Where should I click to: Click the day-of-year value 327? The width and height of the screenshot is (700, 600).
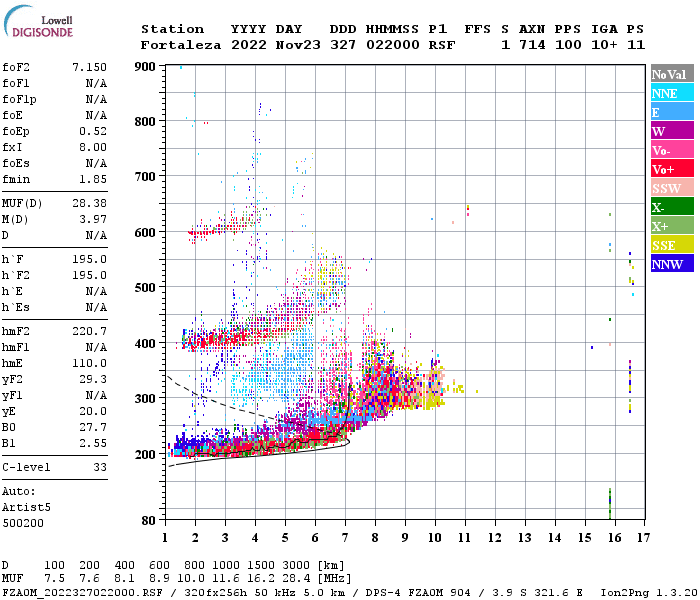(343, 45)
